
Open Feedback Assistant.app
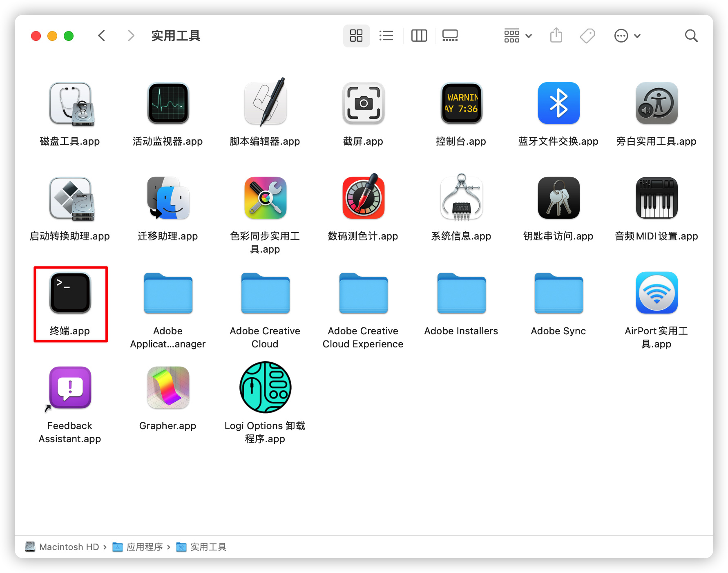pyautogui.click(x=70, y=387)
